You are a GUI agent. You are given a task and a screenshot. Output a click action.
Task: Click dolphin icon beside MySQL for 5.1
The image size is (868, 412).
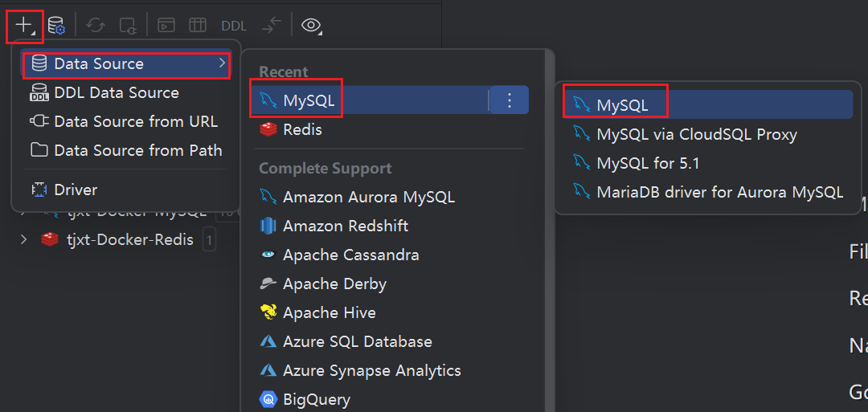point(581,162)
